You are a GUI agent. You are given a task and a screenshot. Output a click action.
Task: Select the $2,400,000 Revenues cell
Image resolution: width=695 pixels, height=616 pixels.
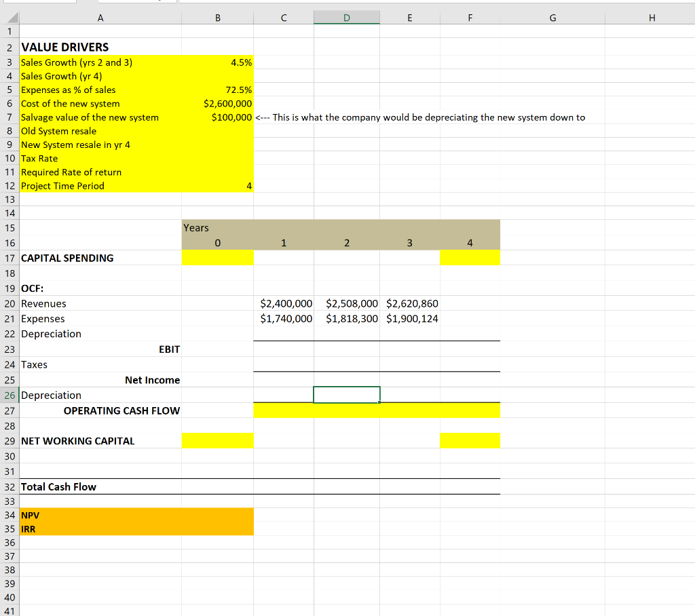click(x=283, y=303)
